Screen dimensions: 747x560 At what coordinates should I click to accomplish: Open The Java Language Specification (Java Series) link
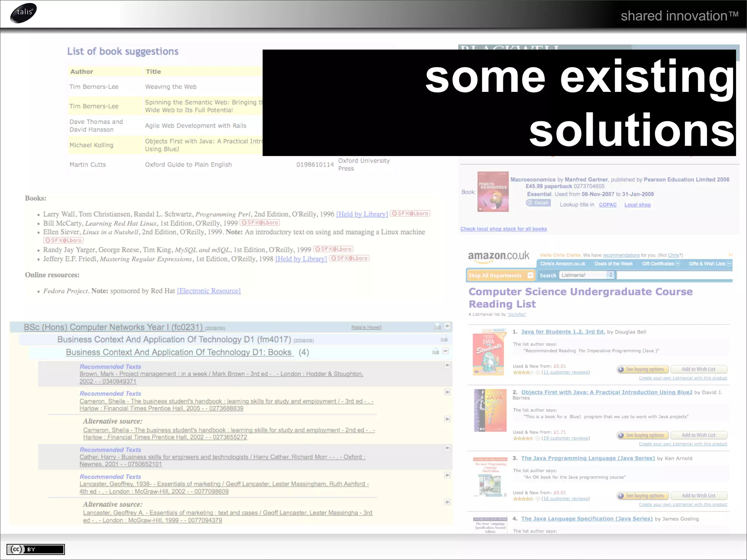[x=587, y=518]
